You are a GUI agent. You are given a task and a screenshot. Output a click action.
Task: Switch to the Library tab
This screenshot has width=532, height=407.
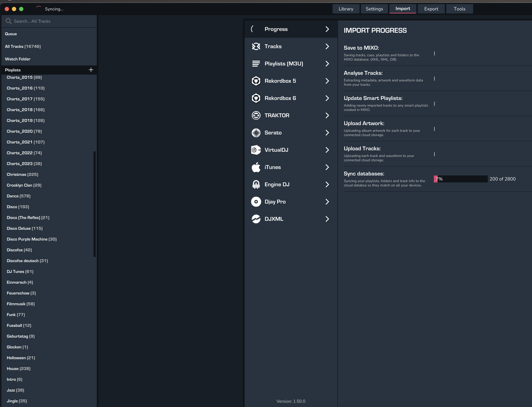346,9
